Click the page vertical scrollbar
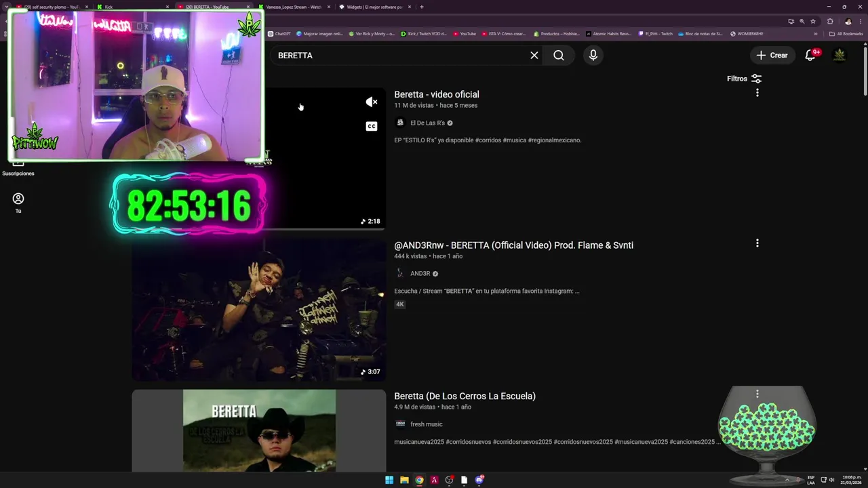The image size is (868, 488). pyautogui.click(x=864, y=71)
